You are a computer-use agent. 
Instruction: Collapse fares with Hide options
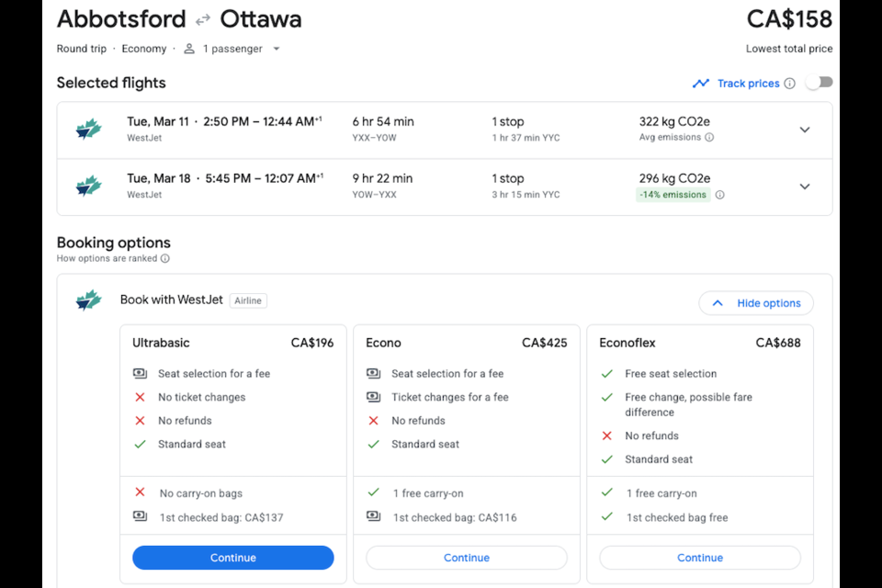pyautogui.click(x=756, y=303)
